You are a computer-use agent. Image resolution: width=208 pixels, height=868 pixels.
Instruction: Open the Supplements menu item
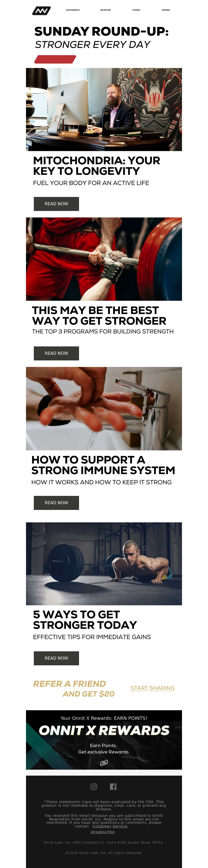click(73, 10)
